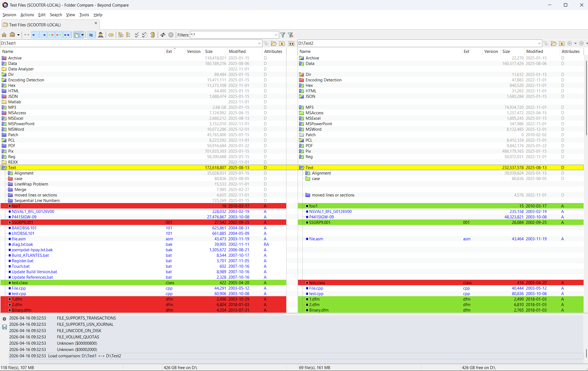The height and width of the screenshot is (371, 588).
Task: Toggle the Show Right Orphans filter
Action: pos(43,35)
